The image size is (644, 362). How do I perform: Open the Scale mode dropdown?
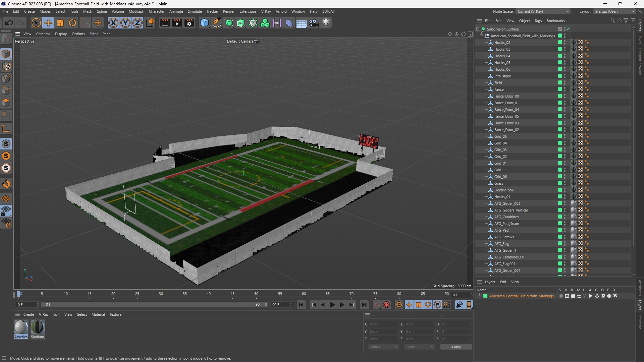pos(420,347)
